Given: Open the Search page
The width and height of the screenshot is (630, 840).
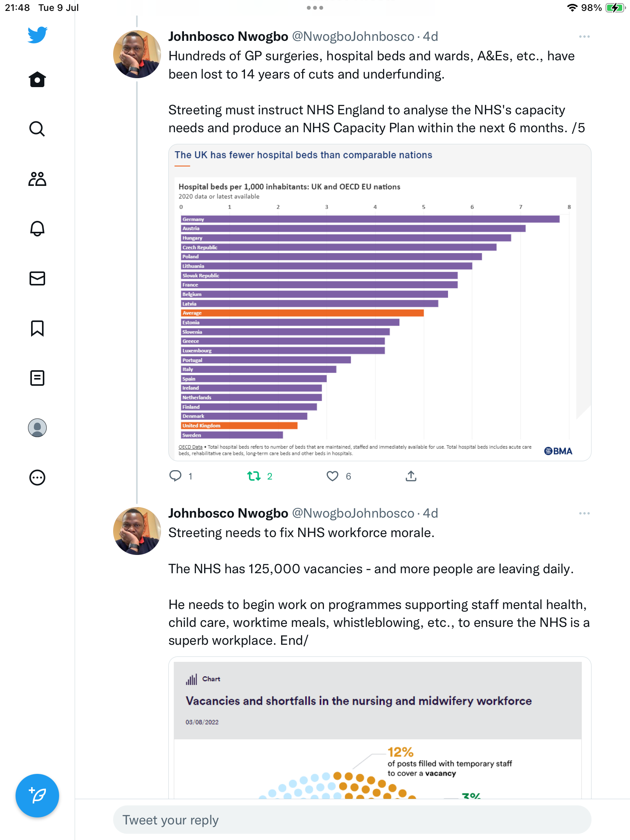Looking at the screenshot, I should (37, 129).
